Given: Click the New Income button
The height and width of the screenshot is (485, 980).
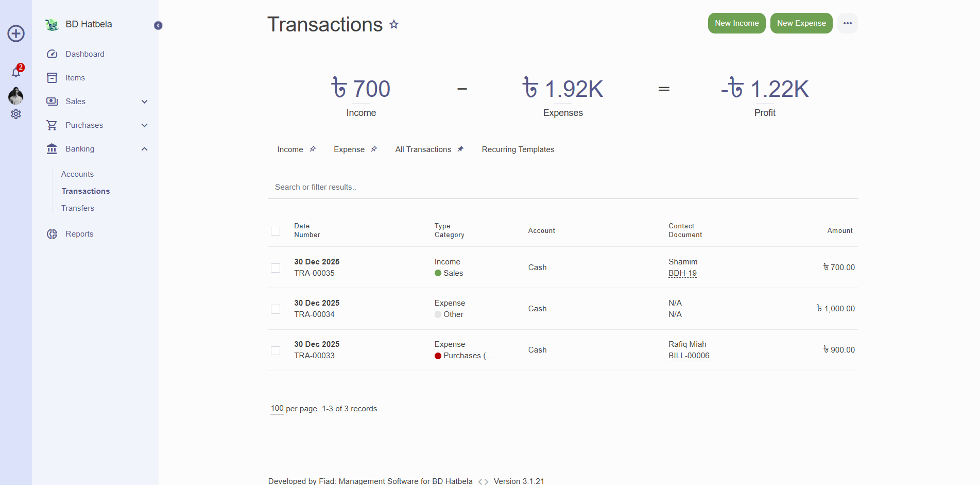Looking at the screenshot, I should (x=736, y=23).
